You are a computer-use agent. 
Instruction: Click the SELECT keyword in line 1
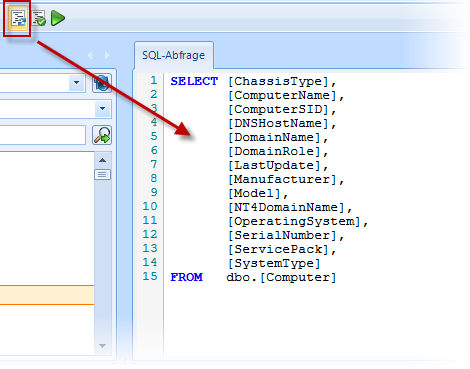click(194, 81)
